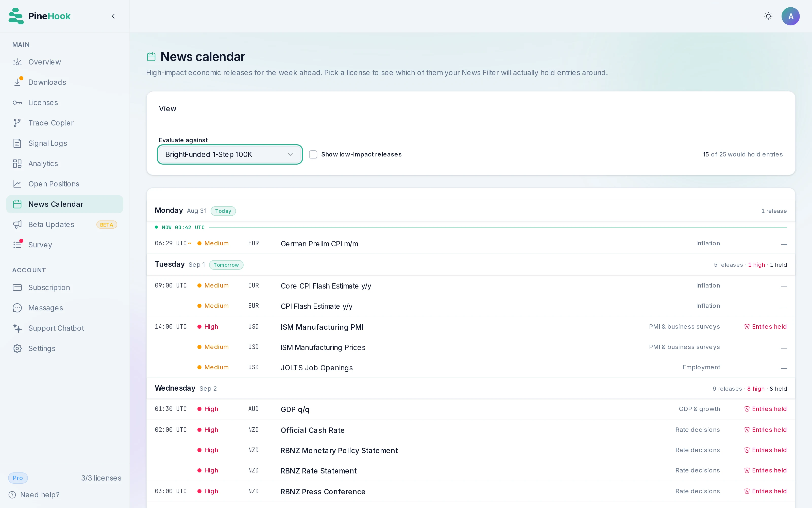Click the BETA badge next to Beta Updates
The width and height of the screenshot is (812, 508).
[106, 225]
